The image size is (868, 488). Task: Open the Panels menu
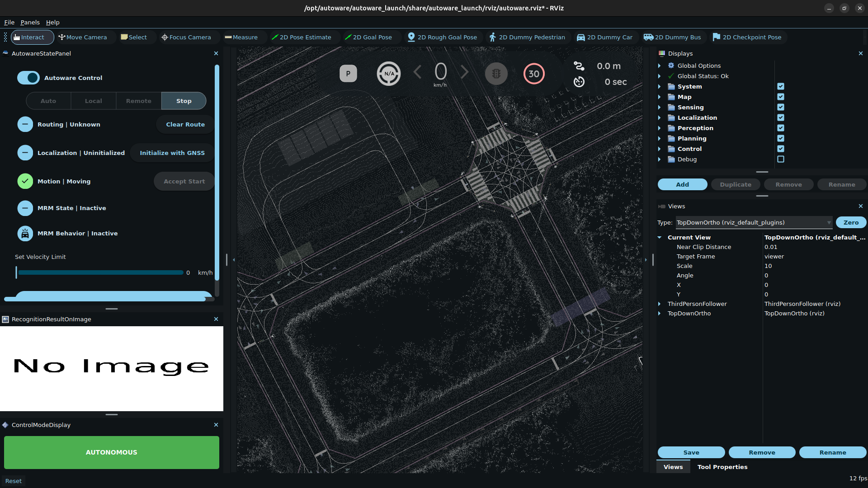30,22
